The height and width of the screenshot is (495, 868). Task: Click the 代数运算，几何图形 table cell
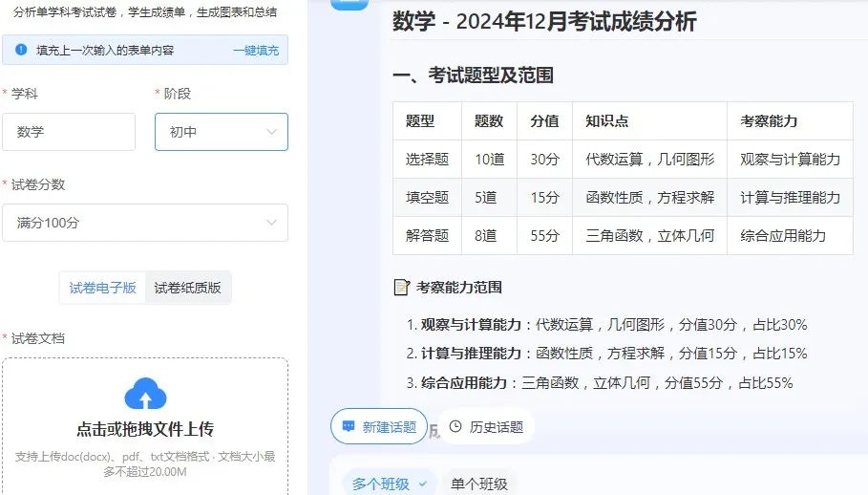(x=650, y=160)
